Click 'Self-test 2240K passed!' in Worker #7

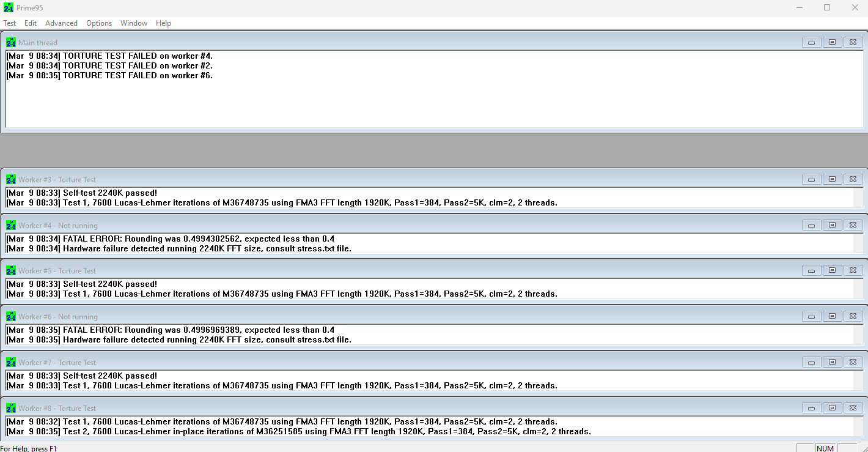point(82,376)
